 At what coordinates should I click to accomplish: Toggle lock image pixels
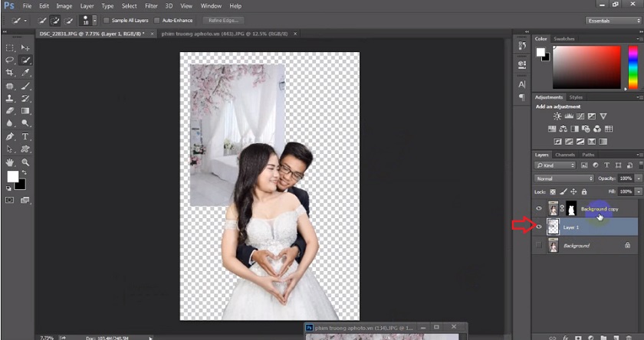coord(563,191)
